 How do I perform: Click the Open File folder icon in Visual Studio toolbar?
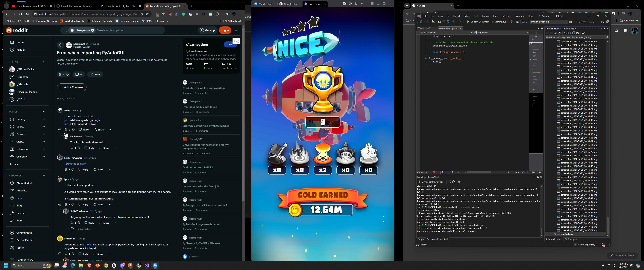click(x=440, y=22)
